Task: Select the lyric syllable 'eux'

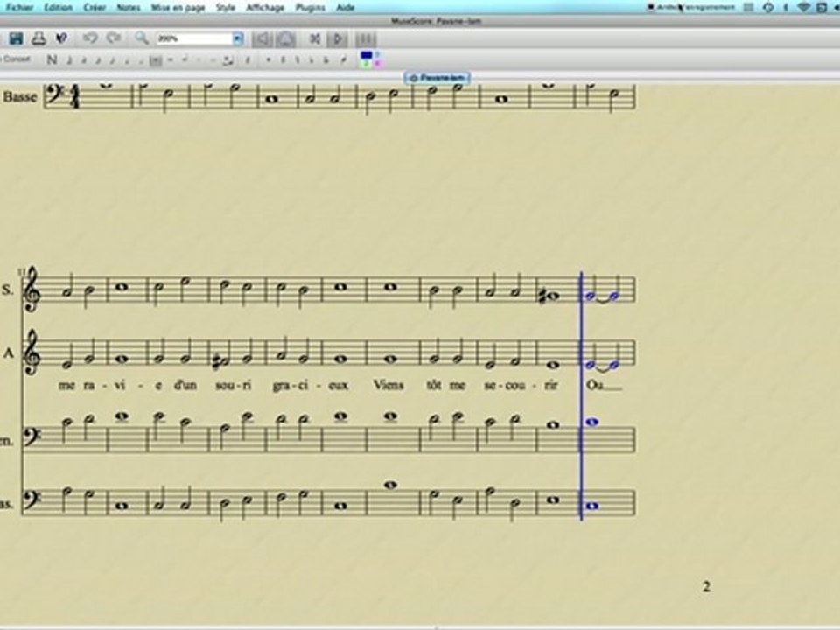Action: coord(338,385)
